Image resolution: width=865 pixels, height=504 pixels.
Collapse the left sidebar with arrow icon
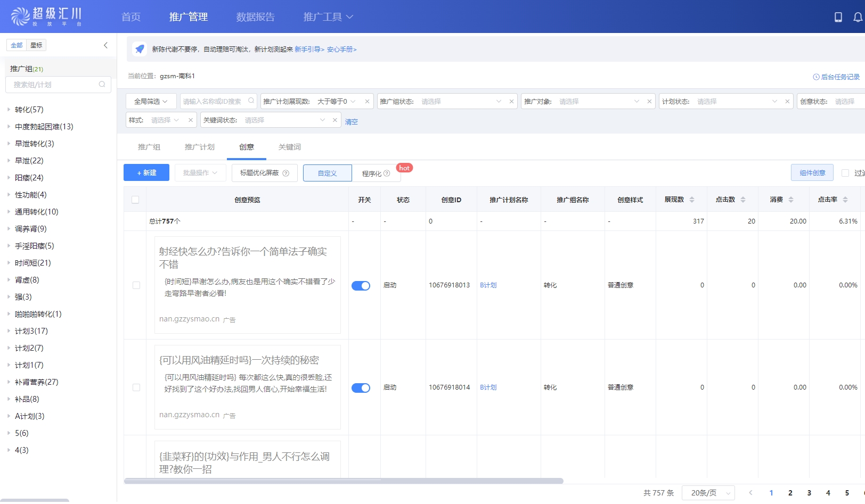(x=105, y=45)
